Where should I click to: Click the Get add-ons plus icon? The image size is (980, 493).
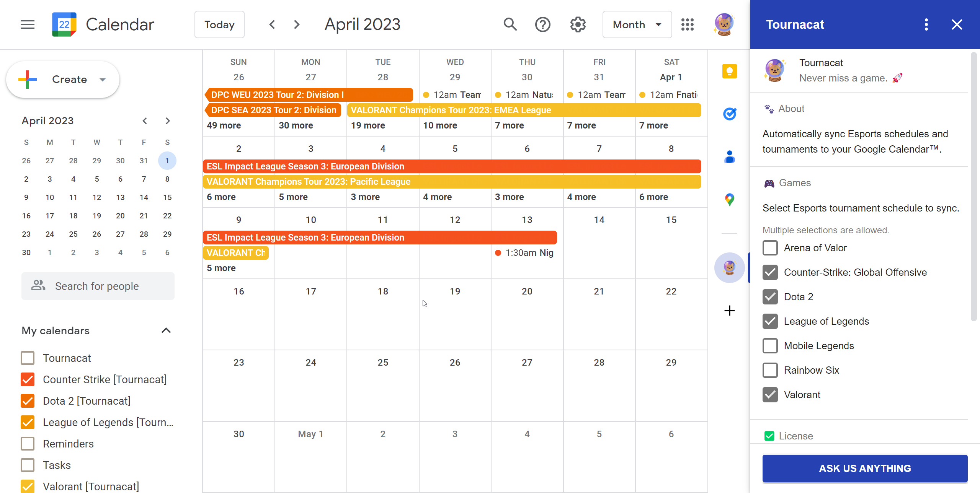pos(729,310)
